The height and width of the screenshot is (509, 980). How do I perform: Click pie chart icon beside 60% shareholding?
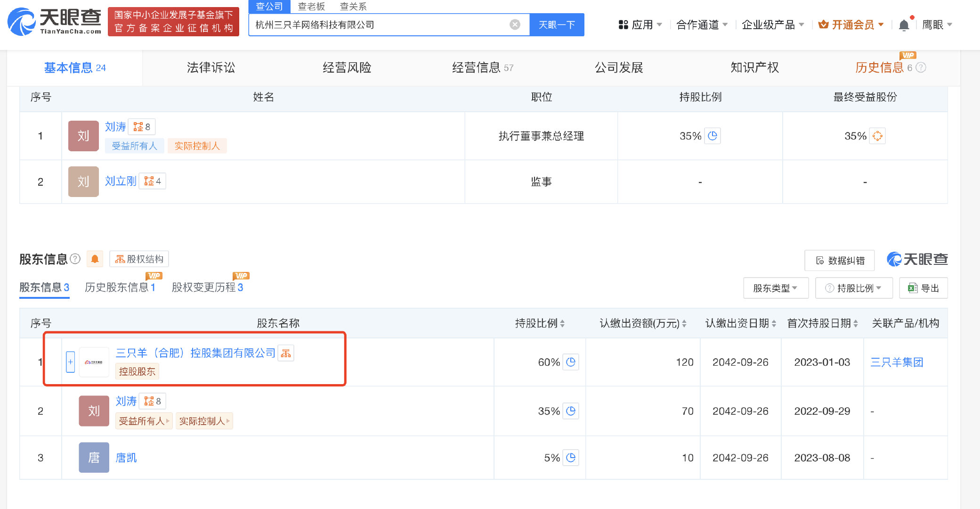571,362
